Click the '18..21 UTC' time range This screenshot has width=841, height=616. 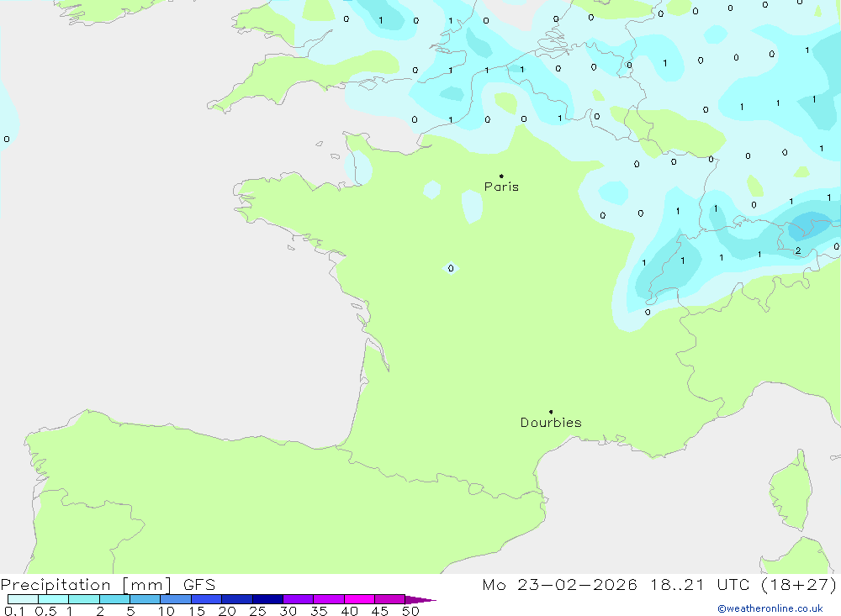[700, 585]
